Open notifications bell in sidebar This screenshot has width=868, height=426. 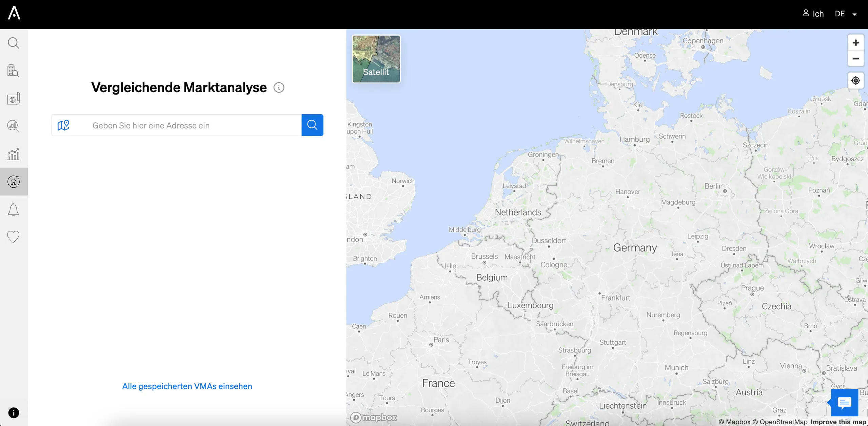(x=14, y=209)
